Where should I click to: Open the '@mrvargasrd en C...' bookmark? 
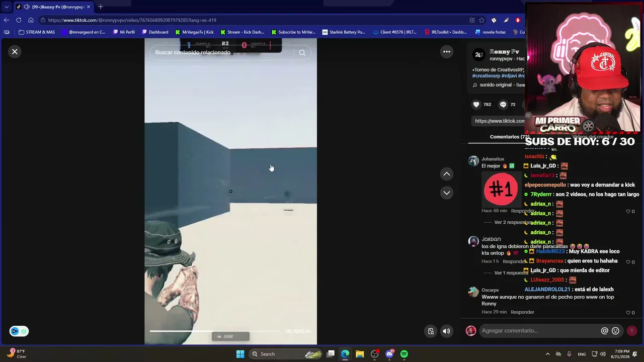[x=83, y=32]
